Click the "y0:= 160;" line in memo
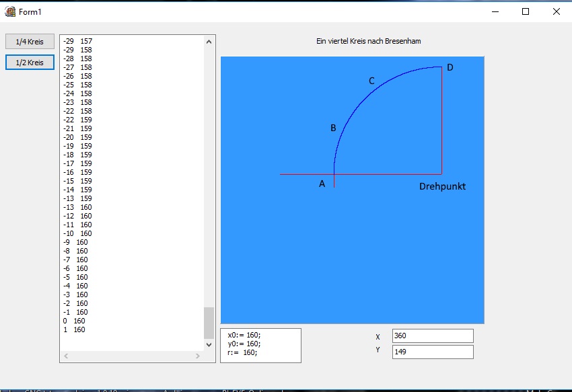The width and height of the screenshot is (572, 392). click(x=244, y=344)
